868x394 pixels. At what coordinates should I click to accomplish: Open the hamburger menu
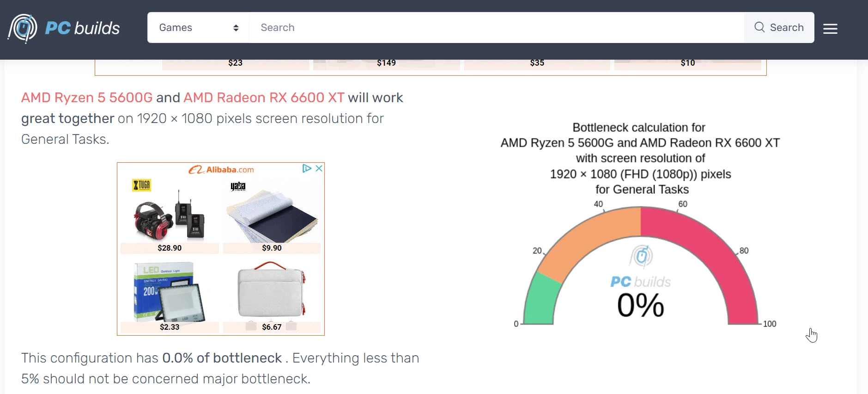830,29
